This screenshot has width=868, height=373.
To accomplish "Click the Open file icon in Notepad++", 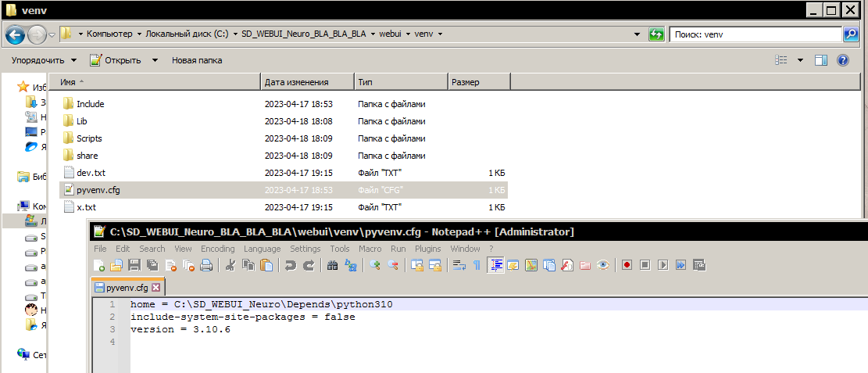I will (116, 265).
